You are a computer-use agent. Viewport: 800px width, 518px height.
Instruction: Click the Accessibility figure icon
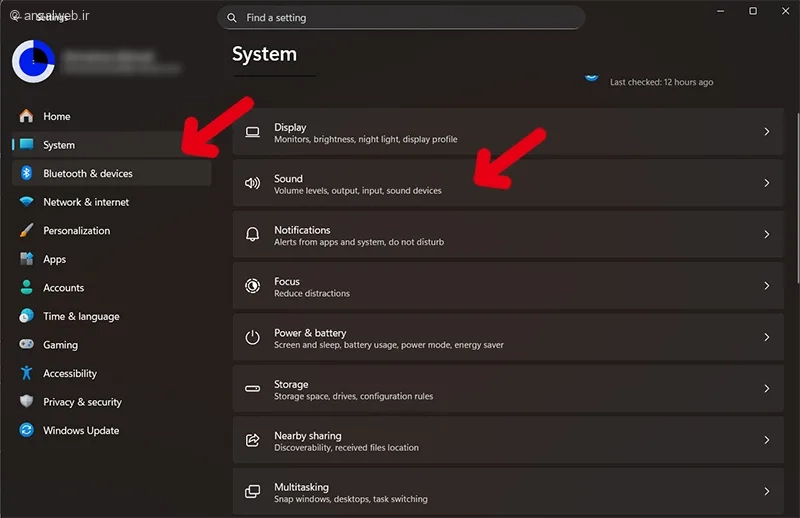pyautogui.click(x=27, y=373)
